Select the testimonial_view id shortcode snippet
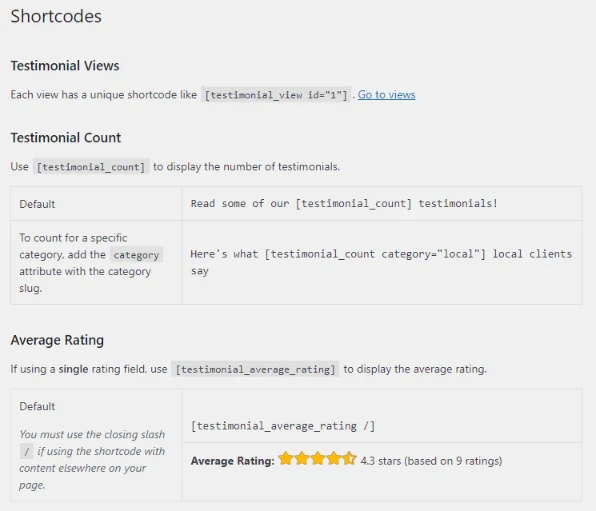 tap(276, 95)
